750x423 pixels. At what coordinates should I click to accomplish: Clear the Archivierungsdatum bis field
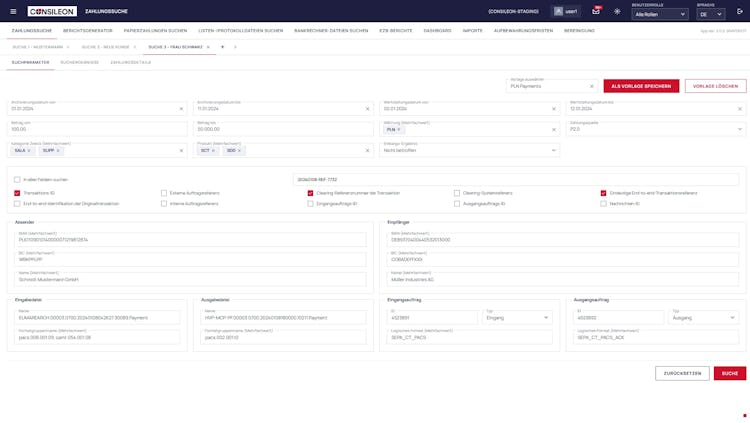point(367,109)
